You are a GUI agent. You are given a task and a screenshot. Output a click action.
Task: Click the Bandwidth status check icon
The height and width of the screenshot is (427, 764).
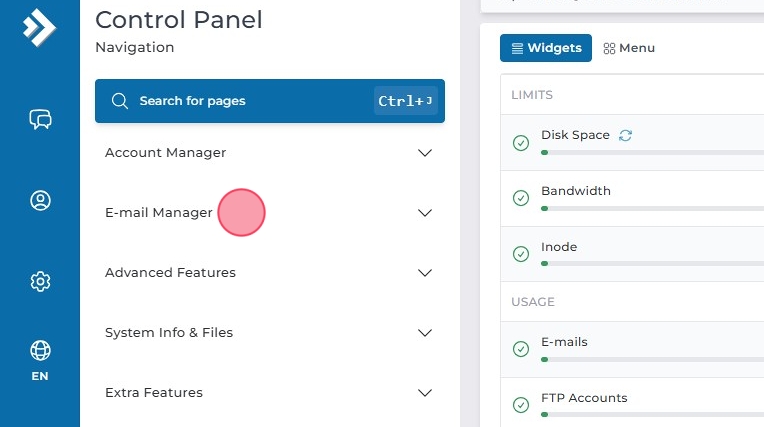tap(521, 198)
